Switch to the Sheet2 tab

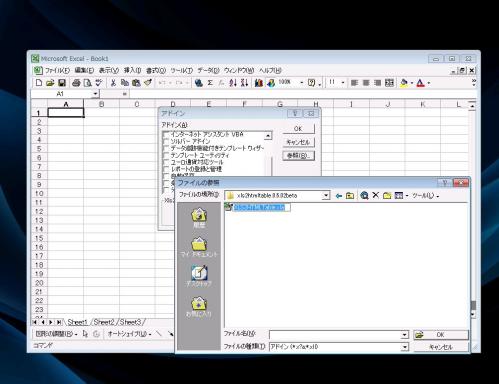click(104, 322)
